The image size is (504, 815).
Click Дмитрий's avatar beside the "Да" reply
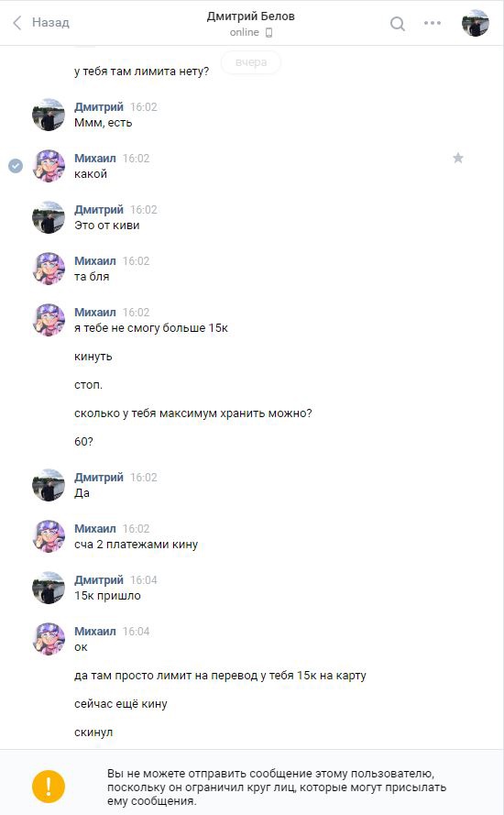[49, 485]
